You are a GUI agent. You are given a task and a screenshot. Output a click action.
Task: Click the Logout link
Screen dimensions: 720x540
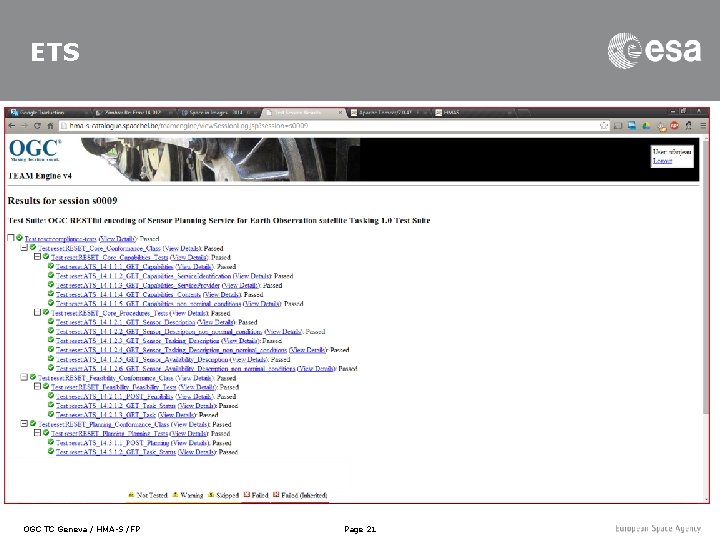click(662, 161)
